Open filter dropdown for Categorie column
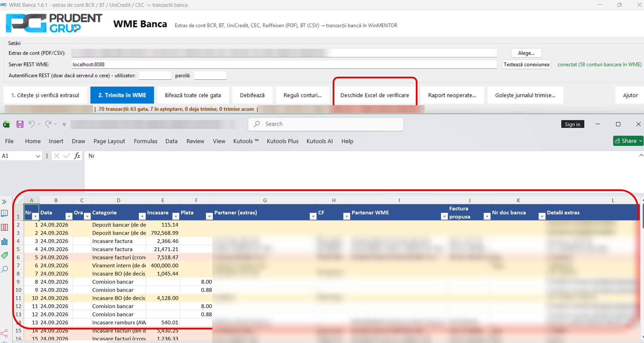The width and height of the screenshot is (644, 343). pyautogui.click(x=142, y=216)
